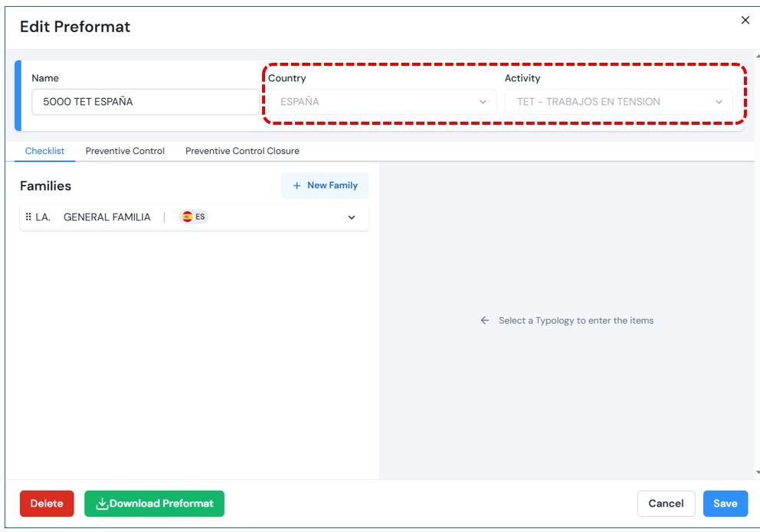Select the Preventive Control Closure tab

pos(242,151)
